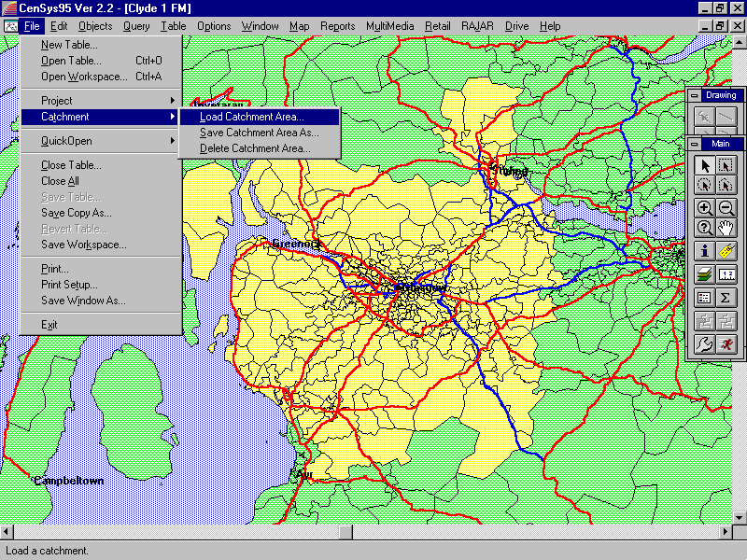Click the Exit menu item
This screenshot has width=747, height=560.
coord(49,325)
